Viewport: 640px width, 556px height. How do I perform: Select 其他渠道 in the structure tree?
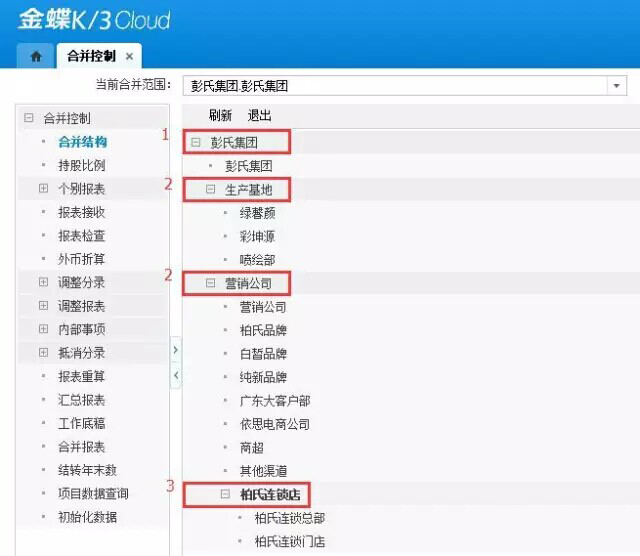[x=263, y=471]
